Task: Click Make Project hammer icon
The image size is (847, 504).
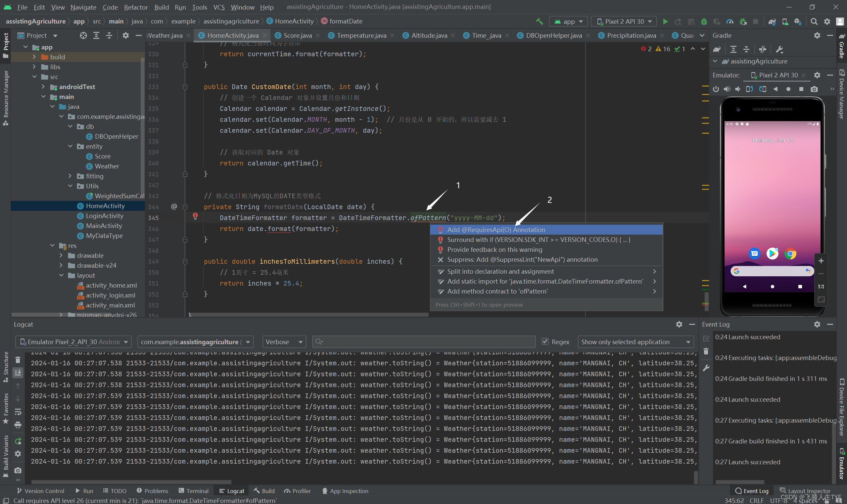Action: tap(539, 22)
